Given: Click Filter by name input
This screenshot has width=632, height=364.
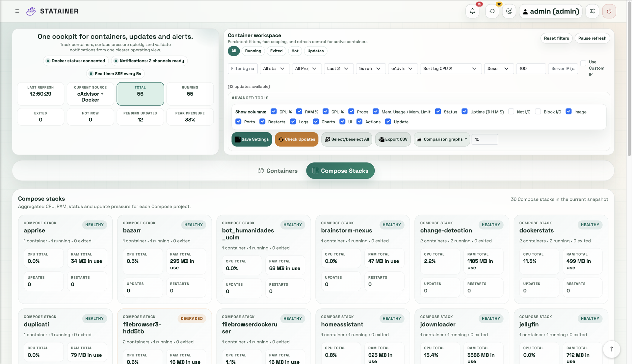Looking at the screenshot, I should coord(243,68).
